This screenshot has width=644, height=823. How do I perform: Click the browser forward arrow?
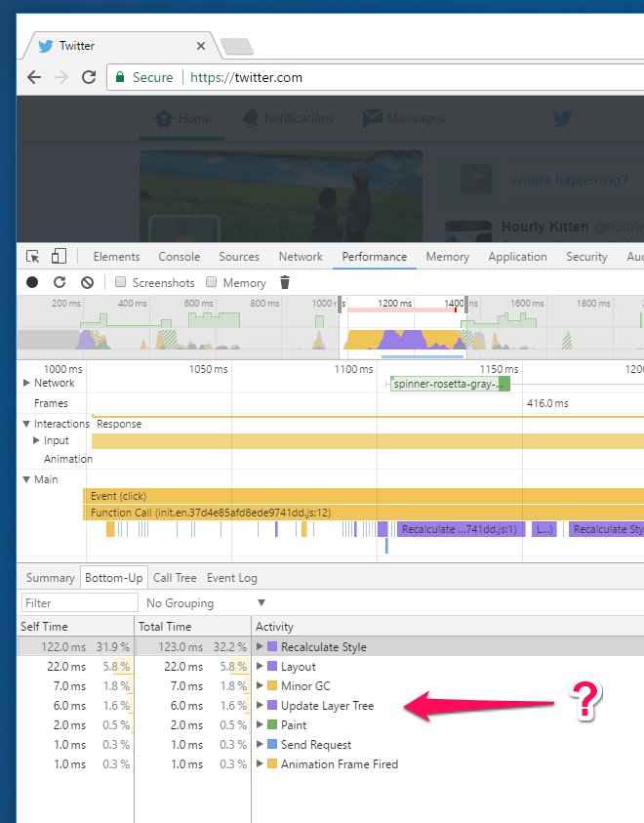point(61,77)
